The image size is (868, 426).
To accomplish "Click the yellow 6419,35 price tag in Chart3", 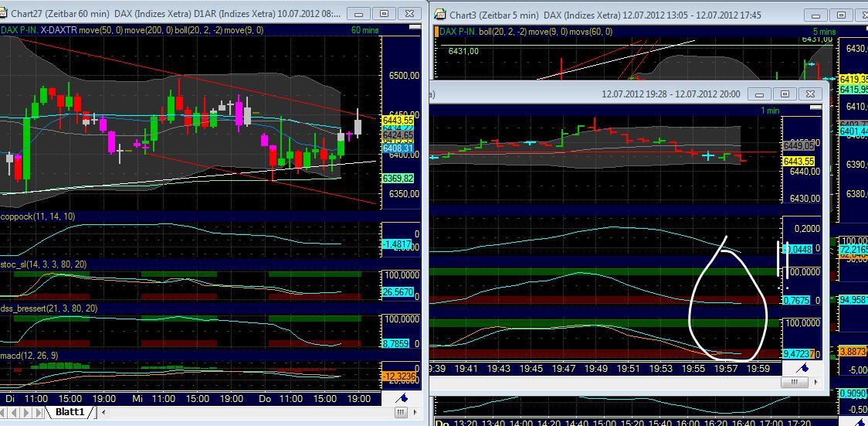I will (x=853, y=79).
